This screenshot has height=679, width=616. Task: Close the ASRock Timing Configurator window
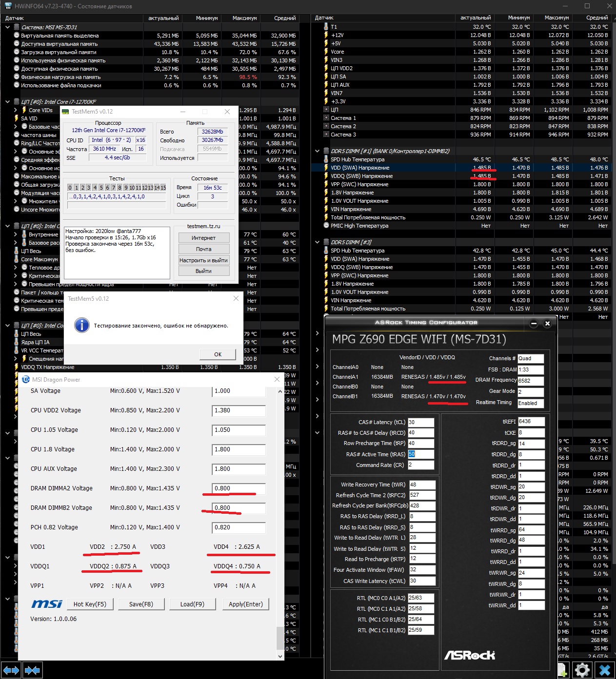pyautogui.click(x=547, y=324)
